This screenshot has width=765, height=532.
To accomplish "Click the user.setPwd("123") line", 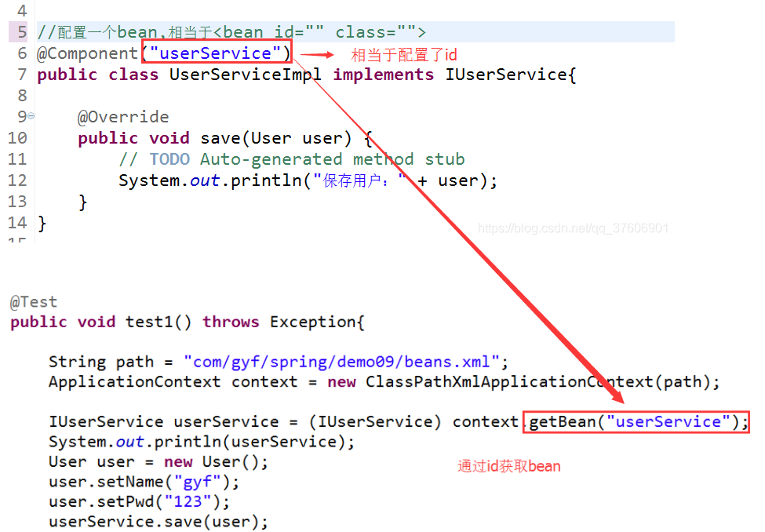I will [x=139, y=501].
